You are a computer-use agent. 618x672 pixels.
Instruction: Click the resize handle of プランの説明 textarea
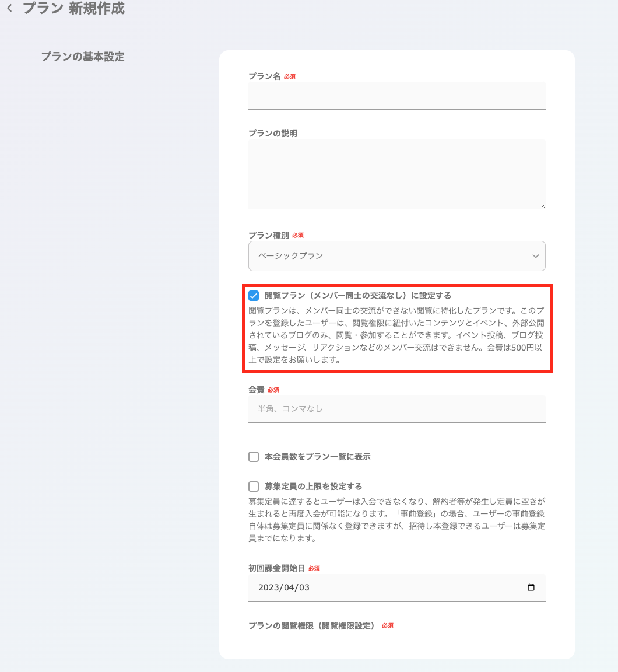(x=543, y=206)
